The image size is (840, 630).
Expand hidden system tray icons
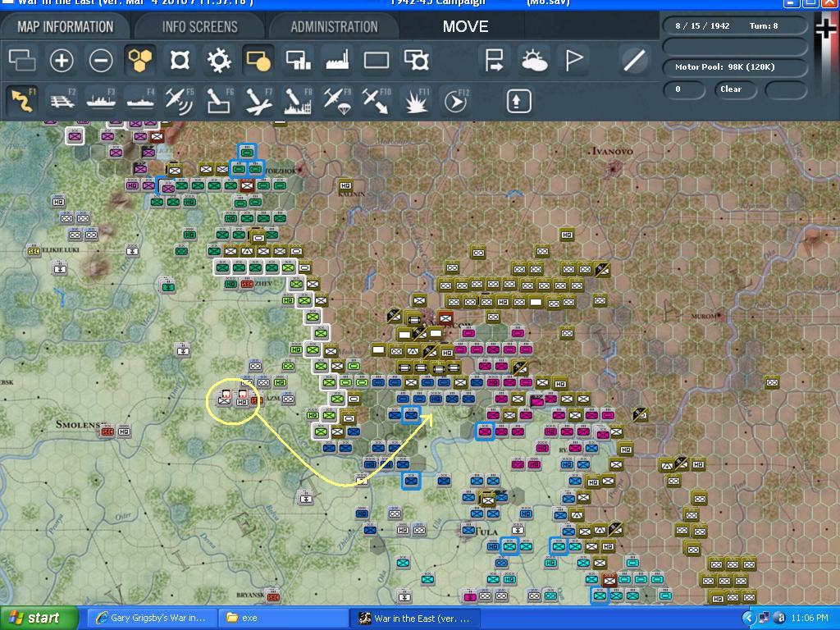(x=747, y=618)
